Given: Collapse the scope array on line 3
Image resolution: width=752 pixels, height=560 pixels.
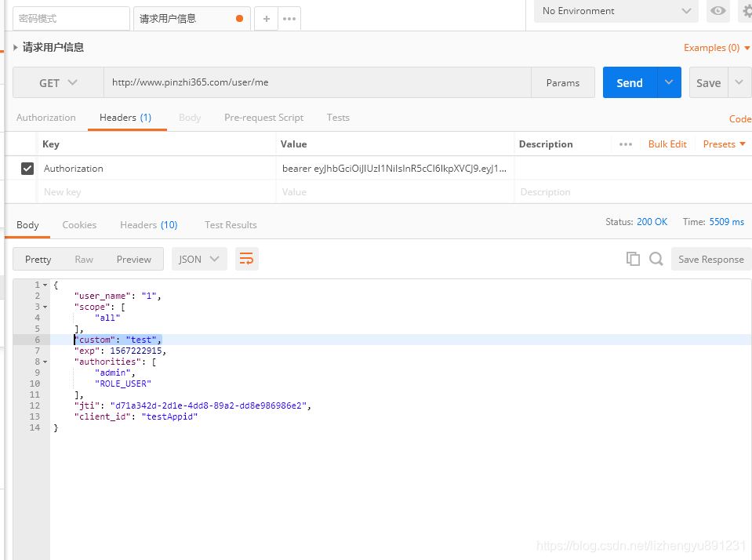Looking at the screenshot, I should (x=45, y=307).
